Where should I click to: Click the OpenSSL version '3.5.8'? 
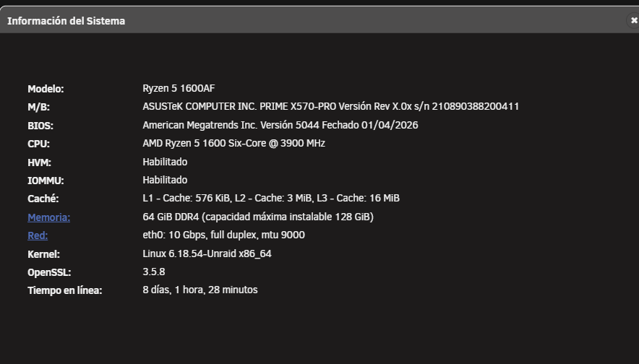tap(154, 272)
